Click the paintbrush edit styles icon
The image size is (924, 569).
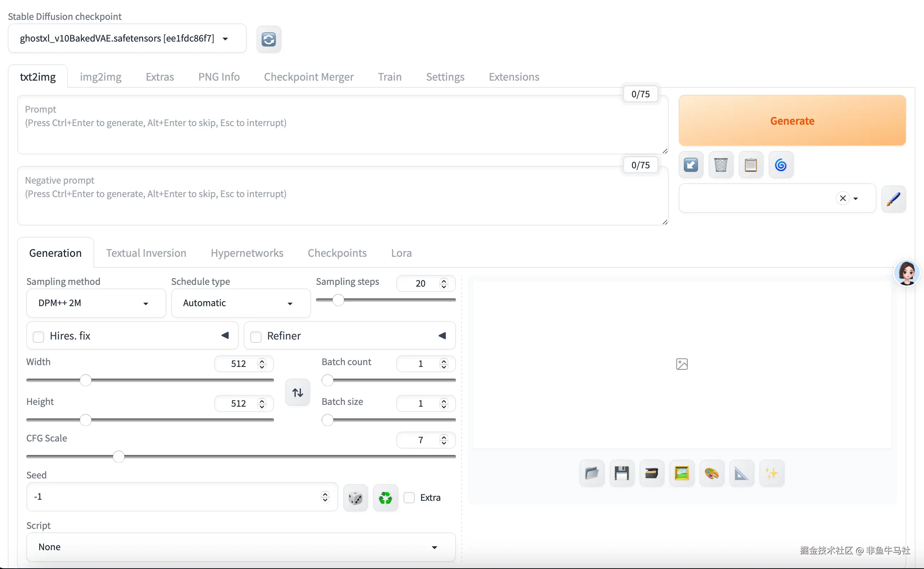[x=893, y=199]
